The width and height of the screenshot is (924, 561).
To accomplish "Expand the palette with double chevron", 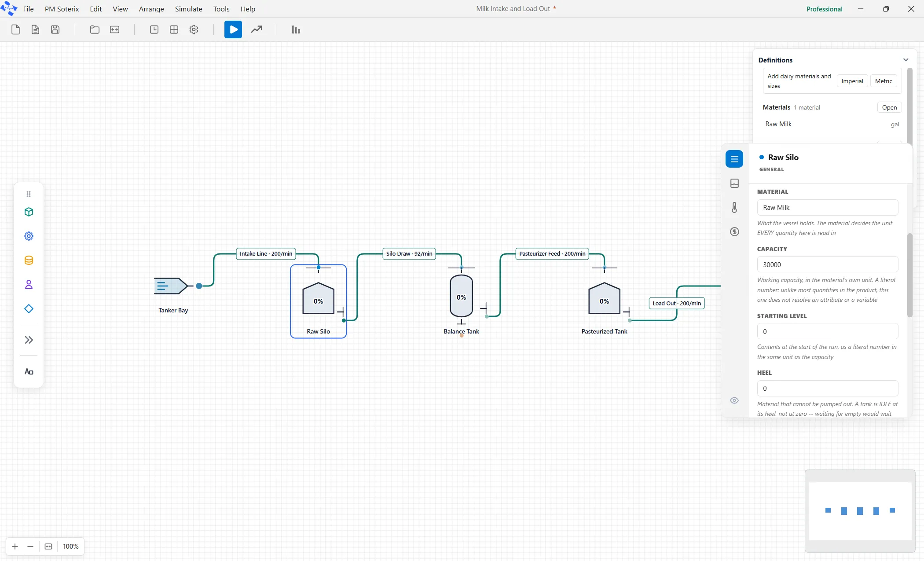I will click(29, 340).
